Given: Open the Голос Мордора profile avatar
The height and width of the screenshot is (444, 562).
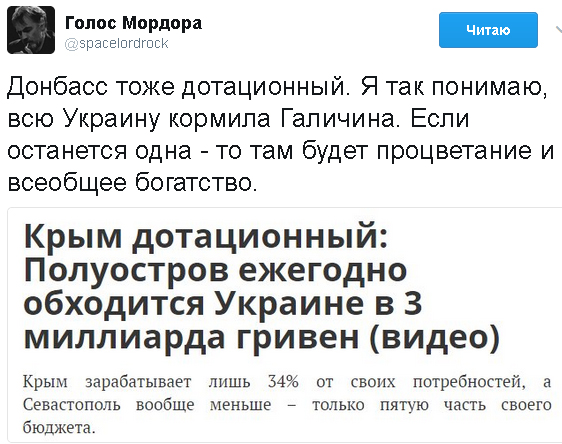Looking at the screenshot, I should coord(31,30).
